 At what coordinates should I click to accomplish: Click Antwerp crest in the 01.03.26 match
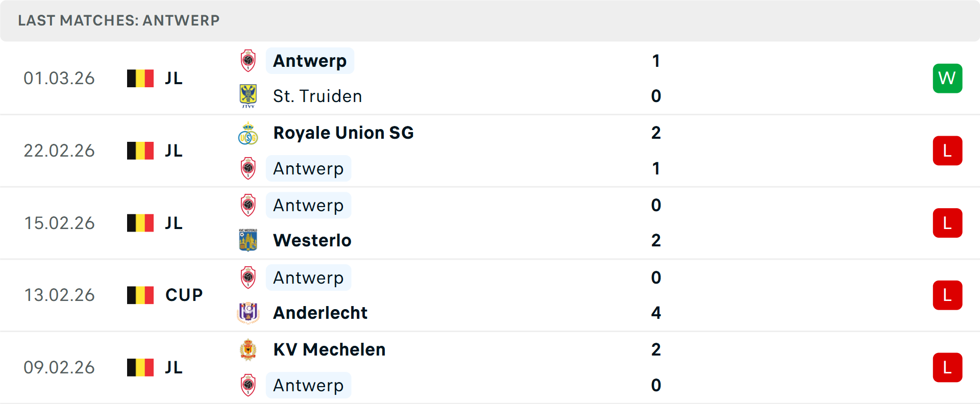[x=248, y=61]
